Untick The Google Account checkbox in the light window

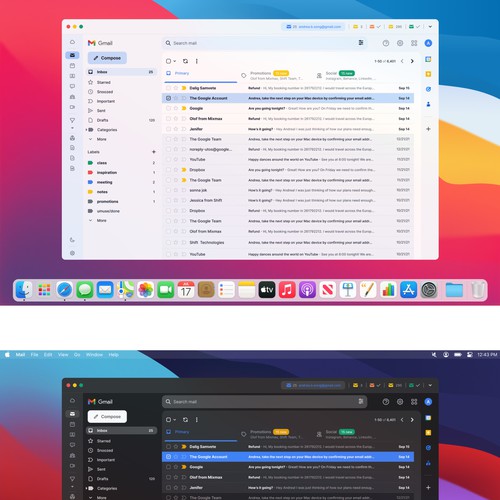click(168, 98)
